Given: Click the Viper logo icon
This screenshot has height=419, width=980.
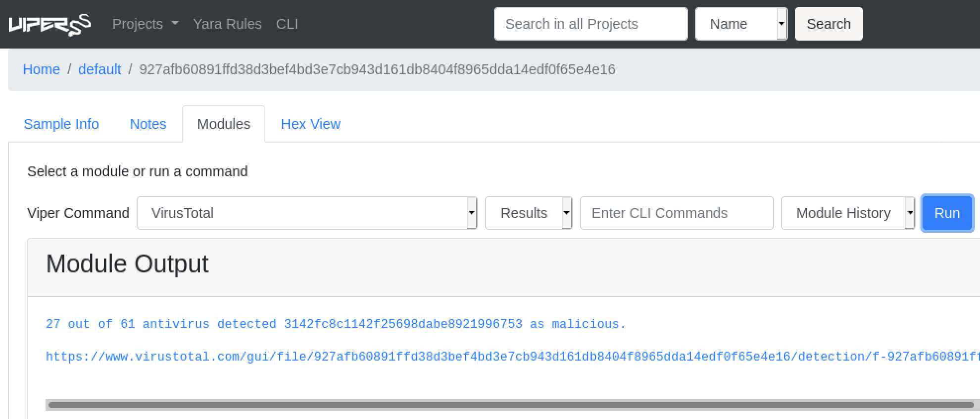Looking at the screenshot, I should (x=49, y=24).
